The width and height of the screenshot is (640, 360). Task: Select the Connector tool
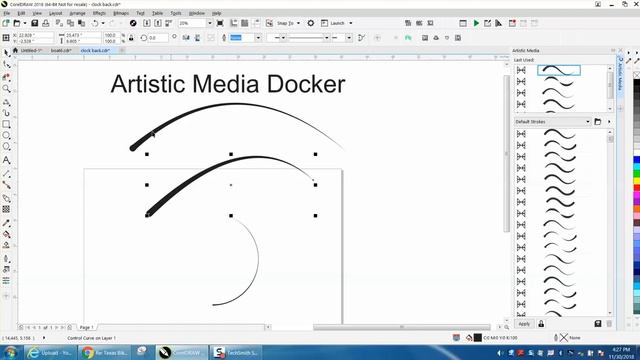[x=7, y=185]
